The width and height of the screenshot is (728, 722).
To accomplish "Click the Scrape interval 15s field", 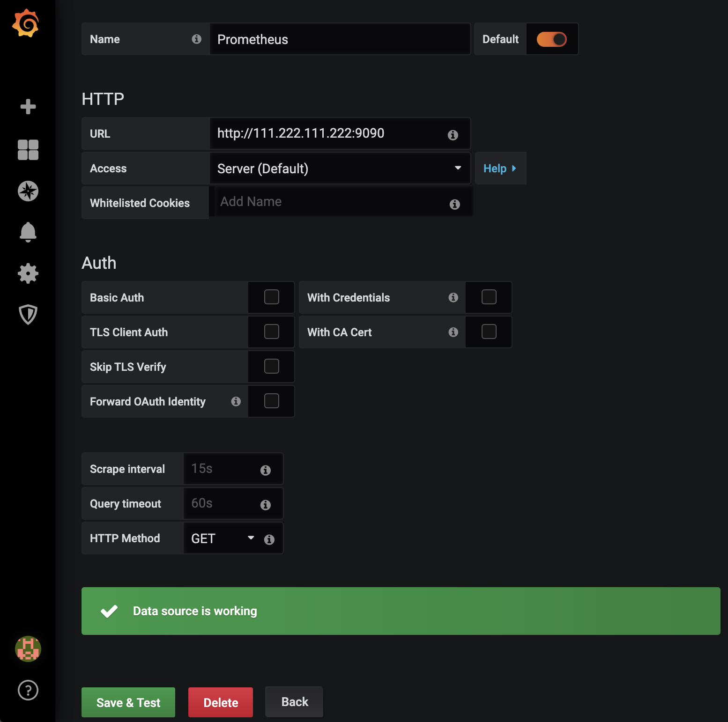I will tap(233, 469).
